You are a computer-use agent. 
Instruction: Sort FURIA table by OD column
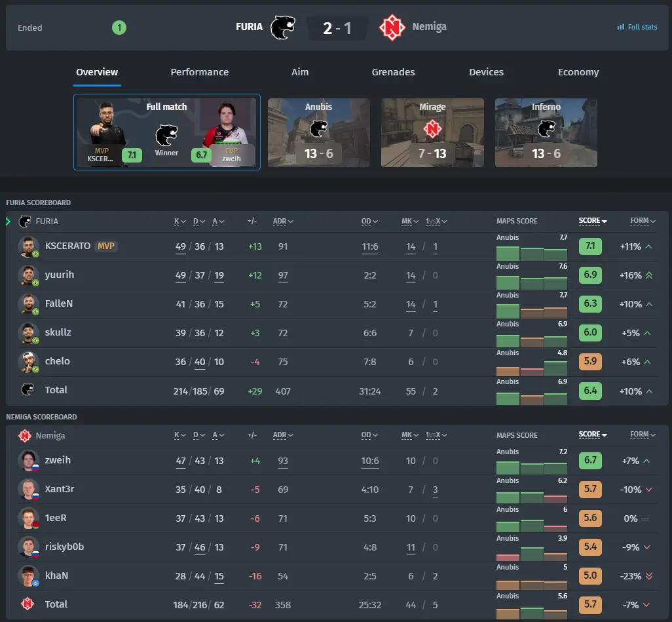pyautogui.click(x=369, y=222)
